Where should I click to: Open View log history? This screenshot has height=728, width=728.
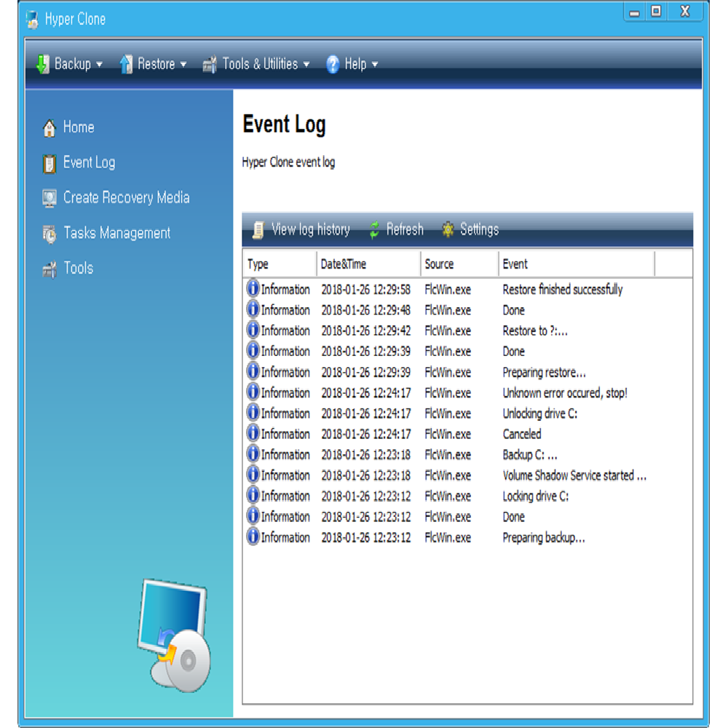tap(310, 230)
